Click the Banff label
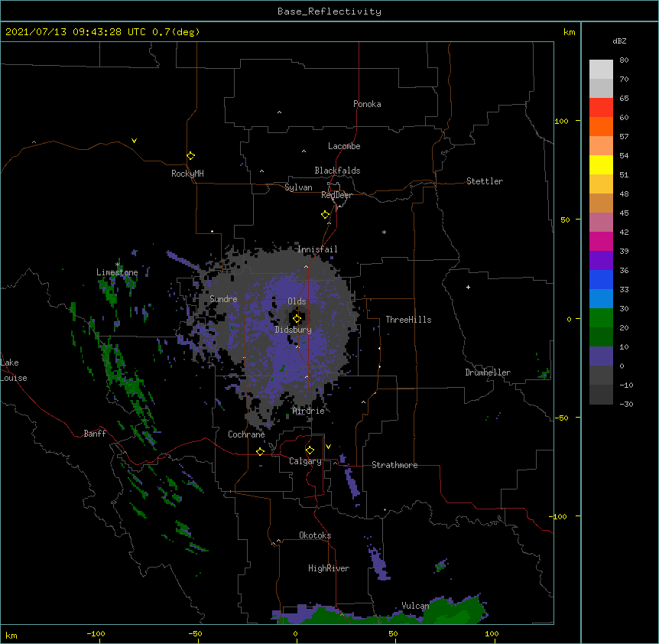 95,434
